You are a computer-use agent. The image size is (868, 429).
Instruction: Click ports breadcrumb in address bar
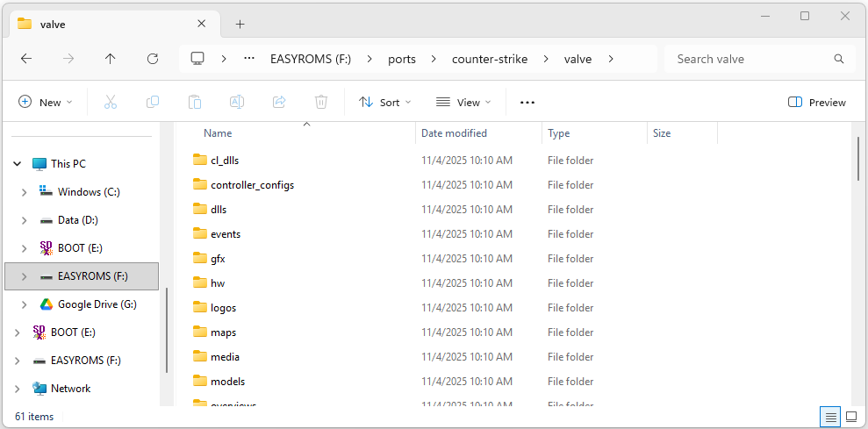[402, 59]
